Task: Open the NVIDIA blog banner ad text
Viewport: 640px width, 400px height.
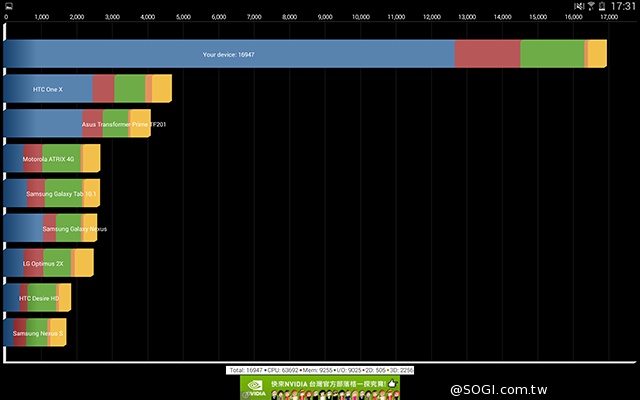Action: (327, 383)
